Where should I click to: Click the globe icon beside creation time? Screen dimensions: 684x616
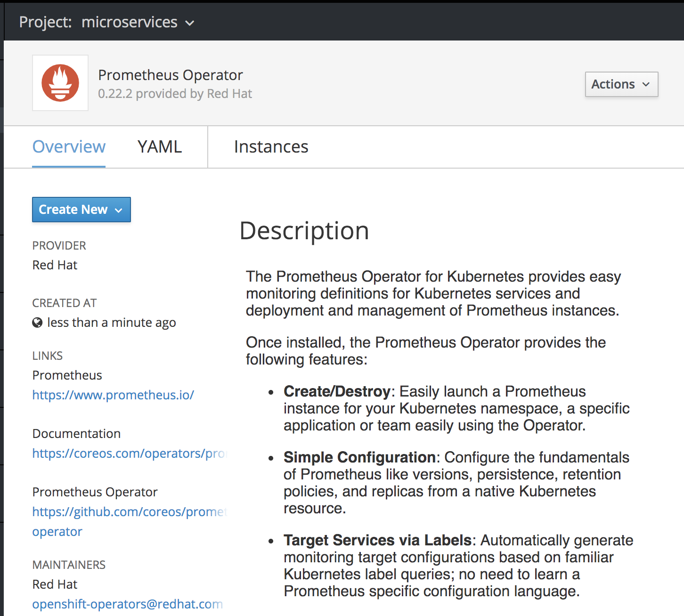tap(37, 323)
